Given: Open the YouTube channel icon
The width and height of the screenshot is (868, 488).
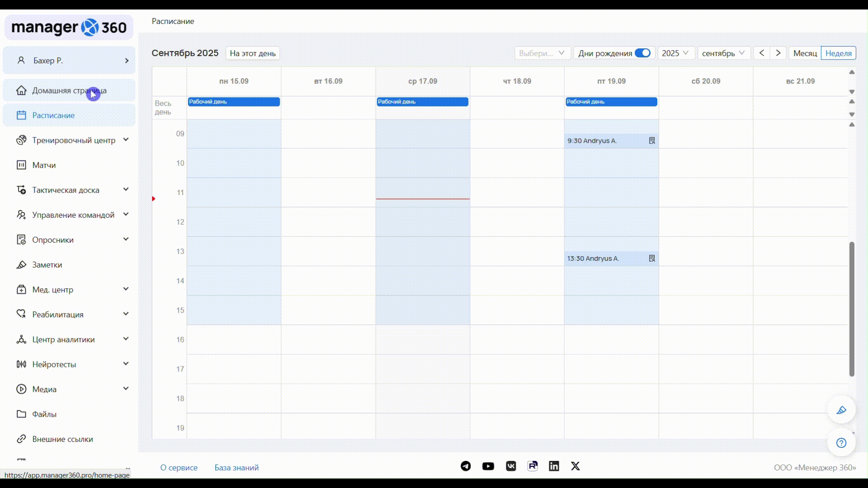Looking at the screenshot, I should click(x=488, y=466).
